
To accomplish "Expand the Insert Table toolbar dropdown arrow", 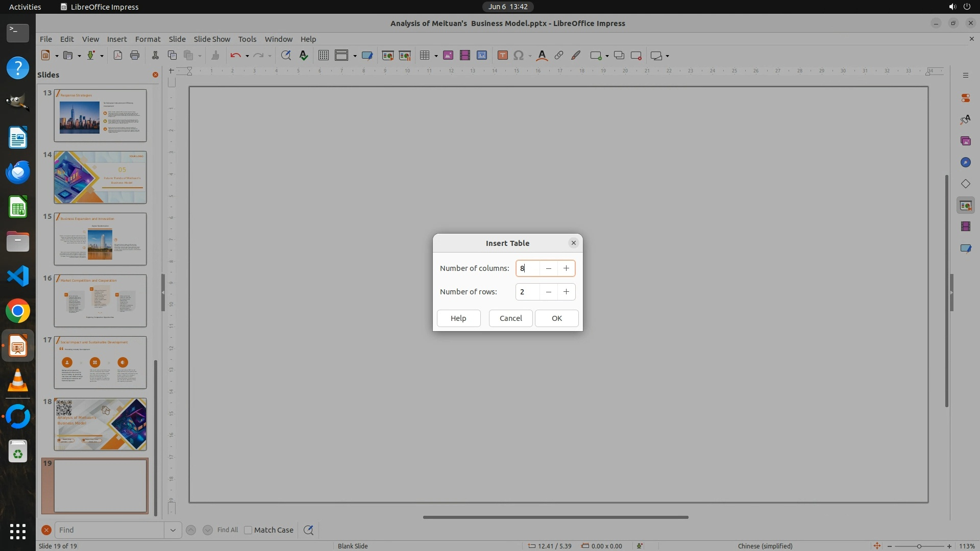I will click(436, 56).
